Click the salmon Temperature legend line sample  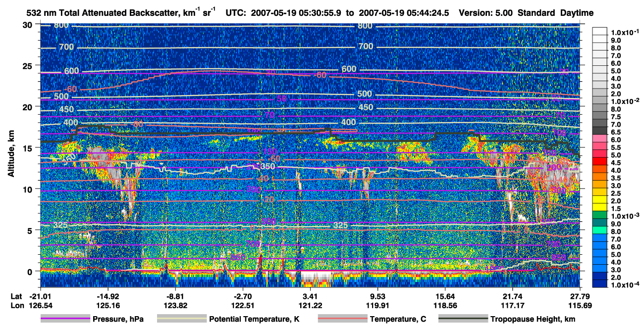pyautogui.click(x=342, y=319)
